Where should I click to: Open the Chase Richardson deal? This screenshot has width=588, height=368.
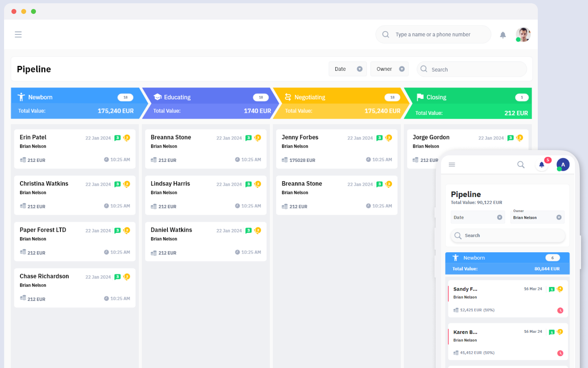coord(75,288)
